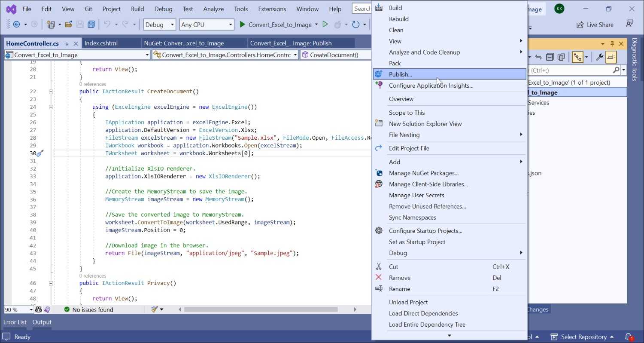Select Remove Unused References... menu item

(x=449, y=206)
